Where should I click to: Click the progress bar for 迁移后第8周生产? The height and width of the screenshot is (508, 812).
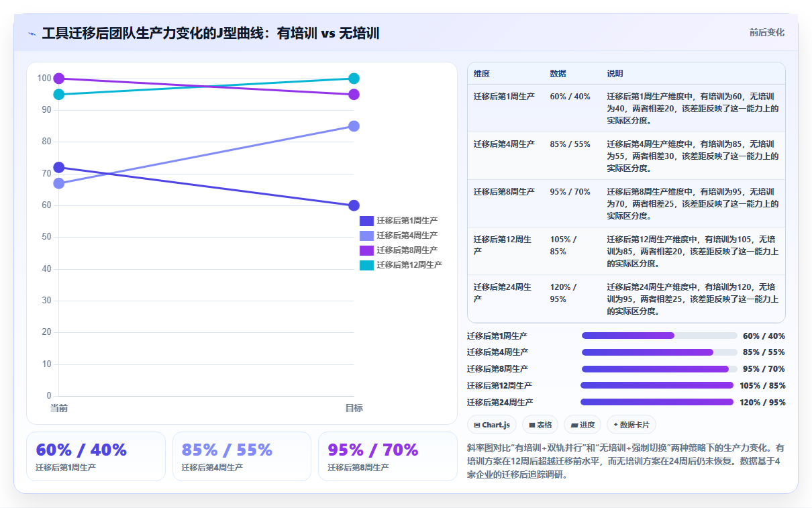click(x=659, y=369)
